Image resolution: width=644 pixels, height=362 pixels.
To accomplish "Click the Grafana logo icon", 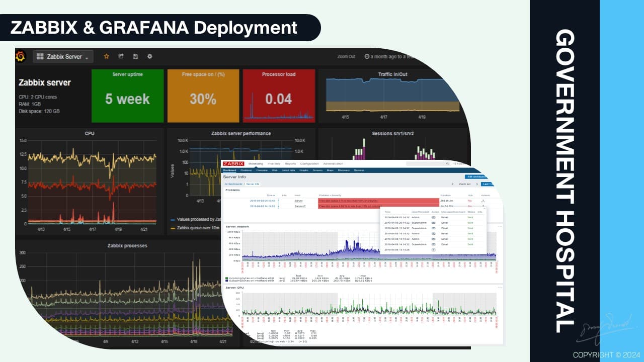I will (x=20, y=56).
